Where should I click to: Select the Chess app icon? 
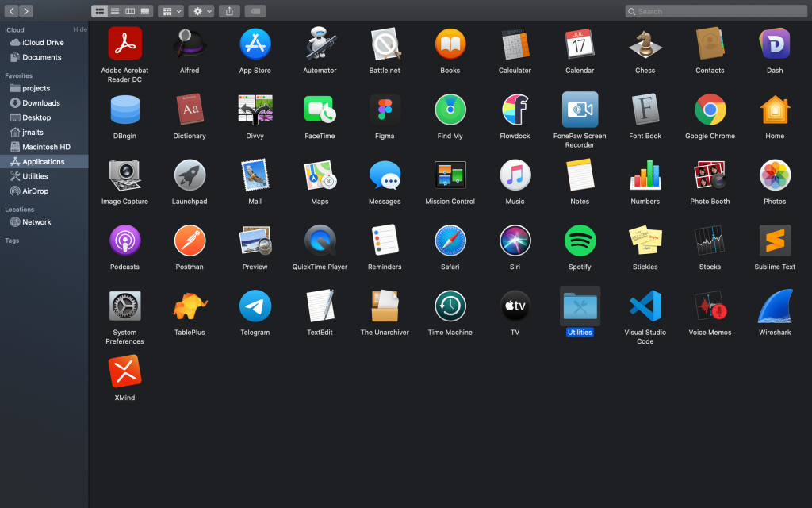click(x=645, y=44)
